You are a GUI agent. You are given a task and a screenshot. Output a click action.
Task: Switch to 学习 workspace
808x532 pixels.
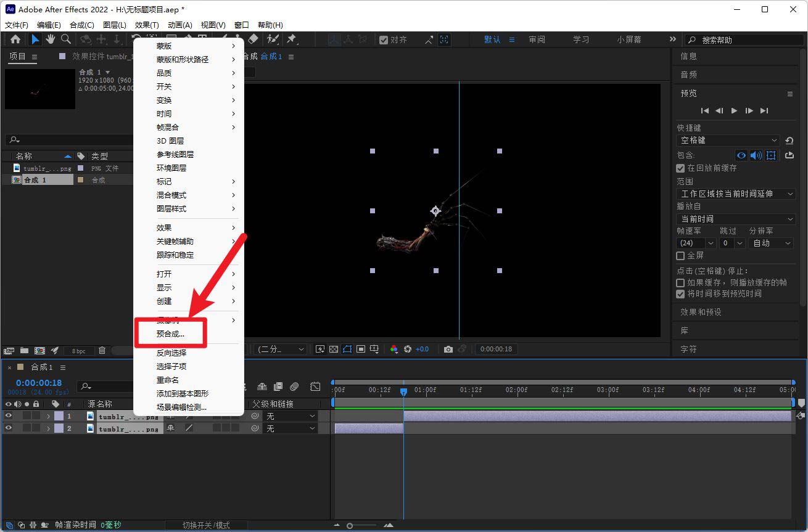[x=581, y=39]
